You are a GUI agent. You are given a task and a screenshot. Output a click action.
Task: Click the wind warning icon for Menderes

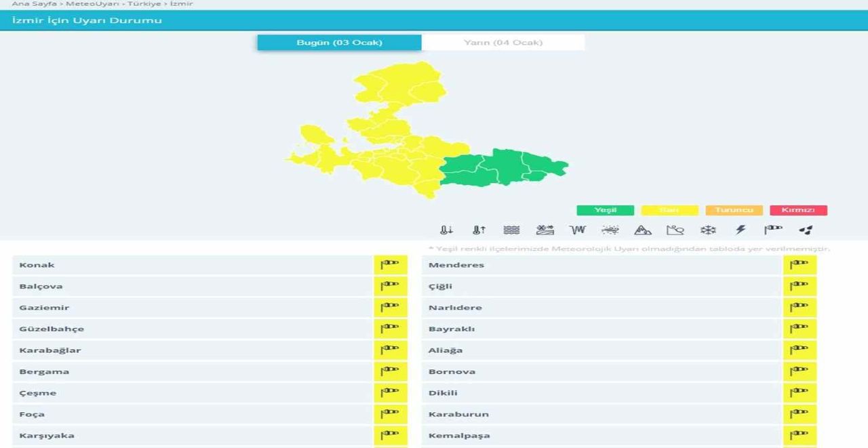click(800, 265)
